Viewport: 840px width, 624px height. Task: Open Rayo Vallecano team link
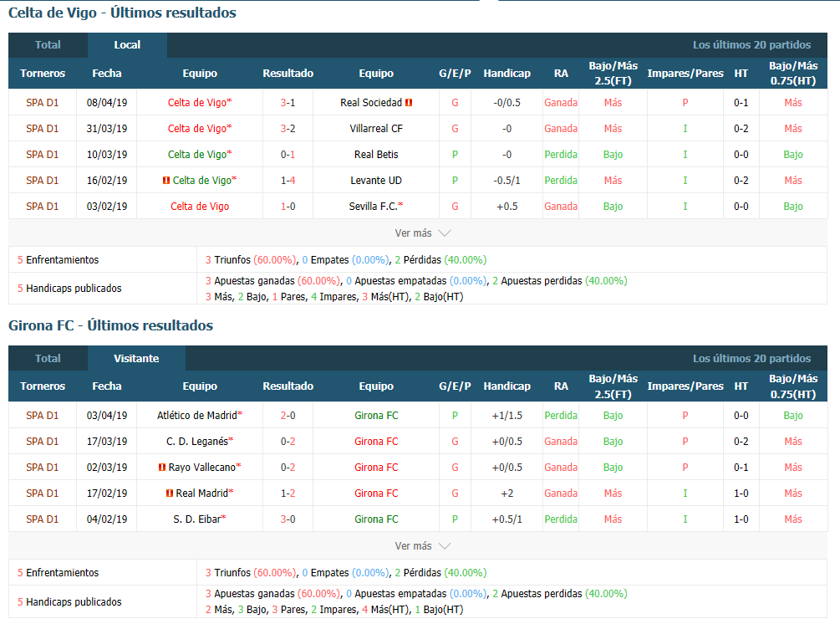[x=202, y=468]
